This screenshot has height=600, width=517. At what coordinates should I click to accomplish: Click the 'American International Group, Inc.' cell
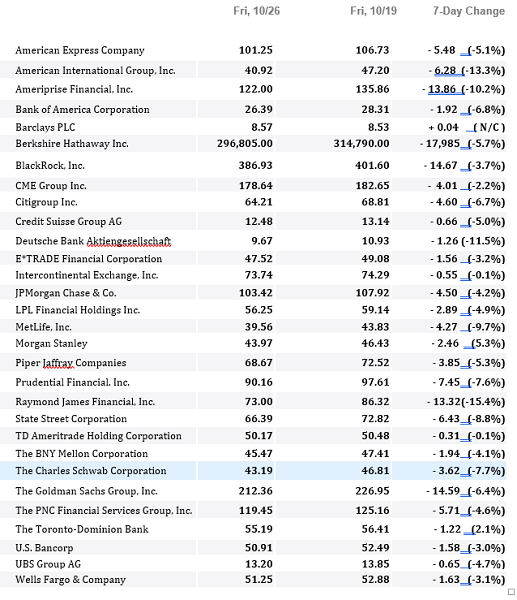[x=95, y=70]
